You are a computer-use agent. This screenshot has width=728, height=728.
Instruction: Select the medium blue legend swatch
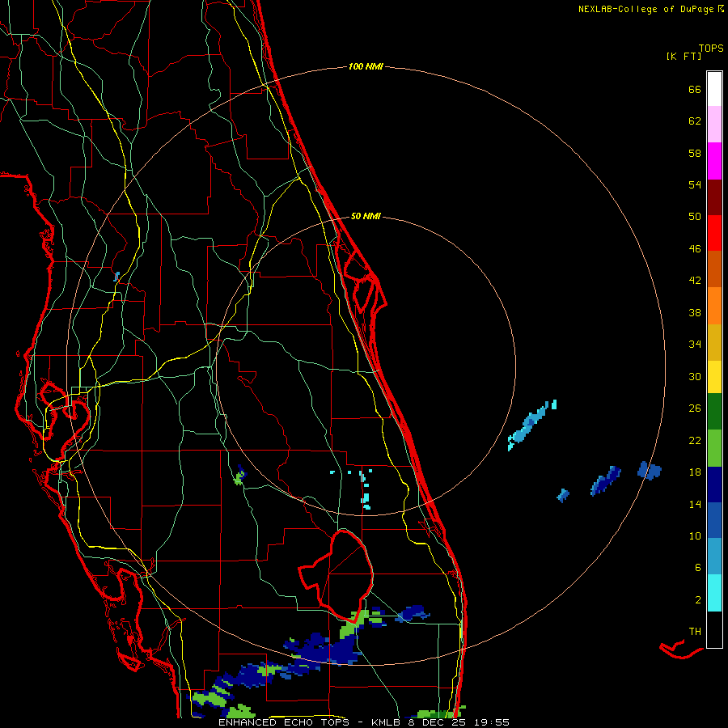coord(714,520)
